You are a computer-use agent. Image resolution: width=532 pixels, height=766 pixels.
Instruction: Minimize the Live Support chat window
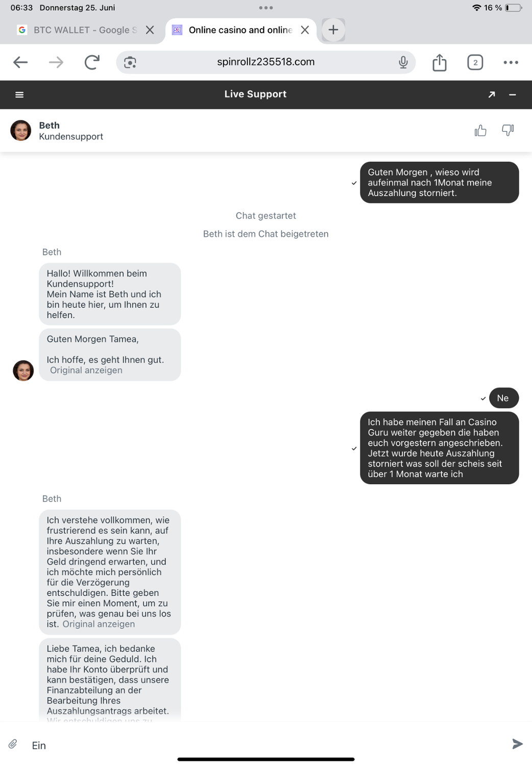point(513,94)
